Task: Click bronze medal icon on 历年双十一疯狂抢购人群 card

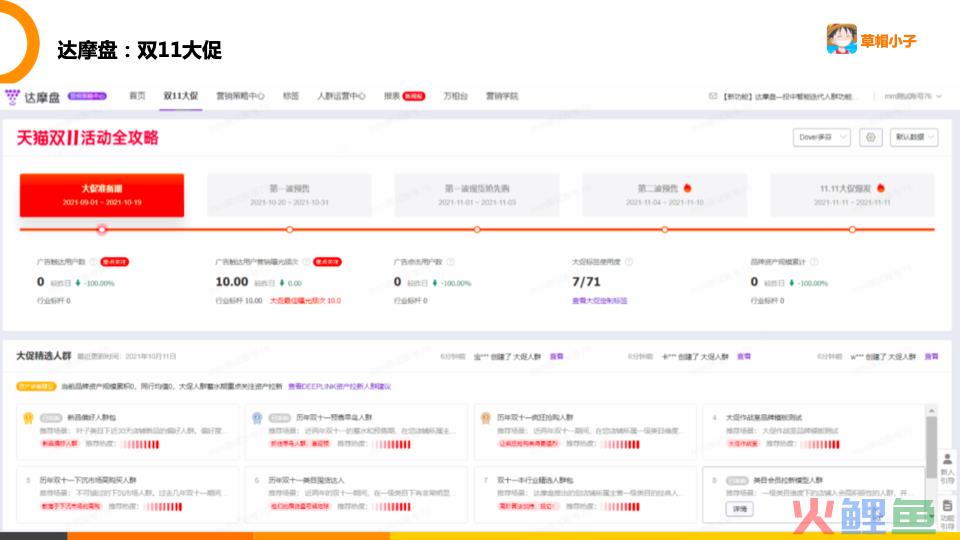Action: coord(486,418)
